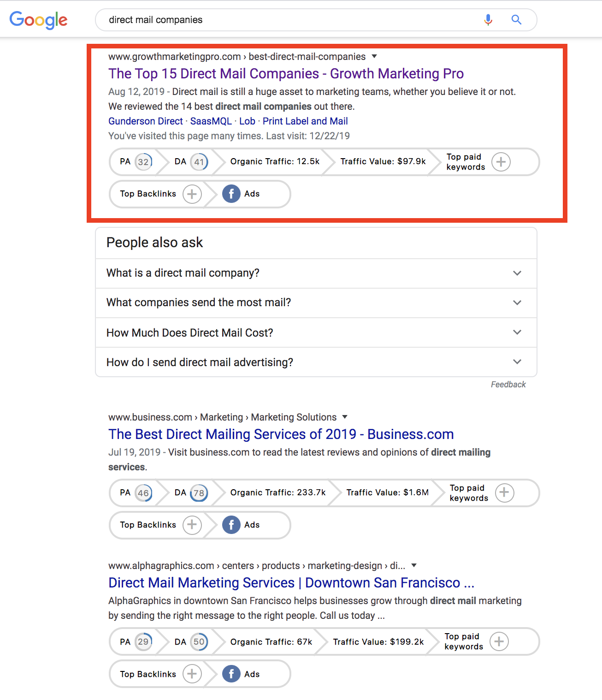Click the Feedback link below People also ask
The height and width of the screenshot is (700, 602).
pyautogui.click(x=508, y=385)
